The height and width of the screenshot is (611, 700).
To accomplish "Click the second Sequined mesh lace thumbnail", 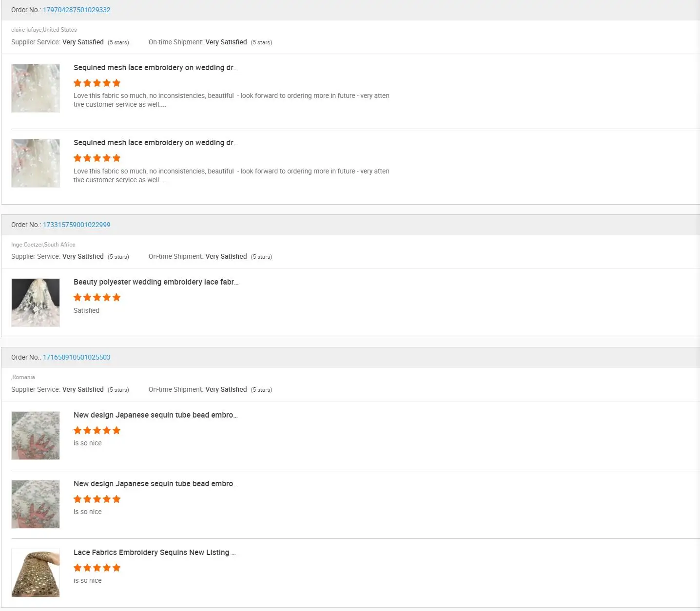I will pos(36,163).
